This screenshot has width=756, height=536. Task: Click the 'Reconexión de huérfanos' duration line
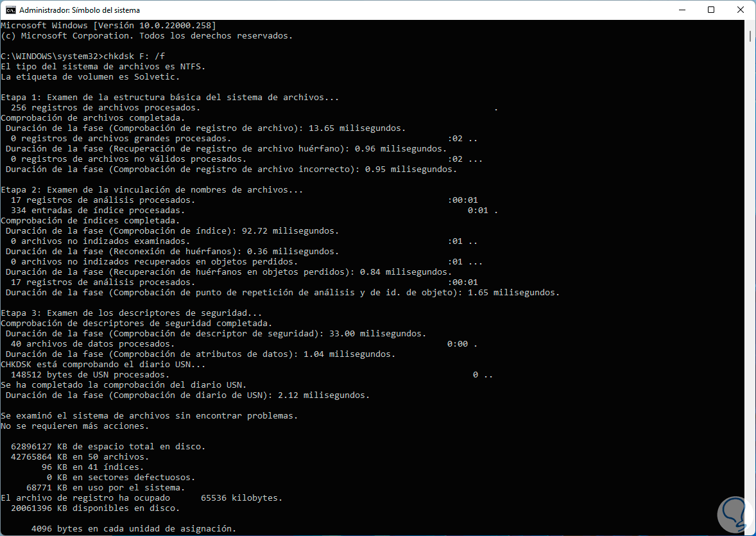172,252
